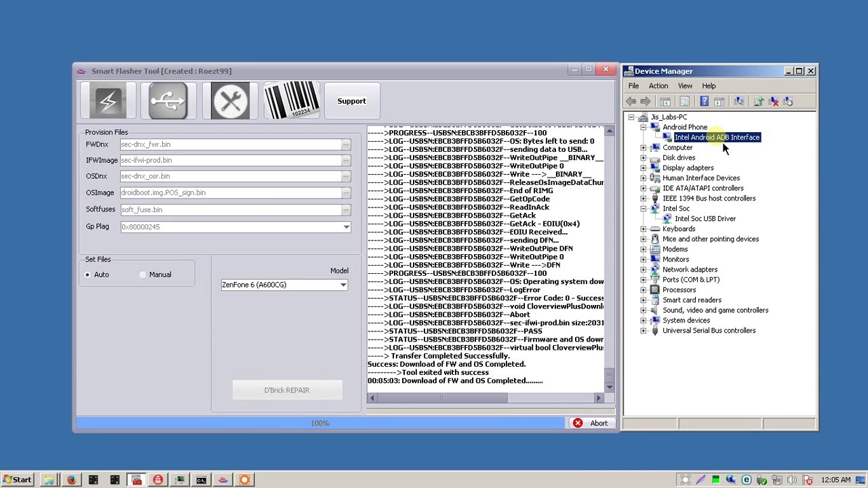This screenshot has width=868, height=488.
Task: Expand the Ports (COM & LPT) node
Action: click(643, 280)
